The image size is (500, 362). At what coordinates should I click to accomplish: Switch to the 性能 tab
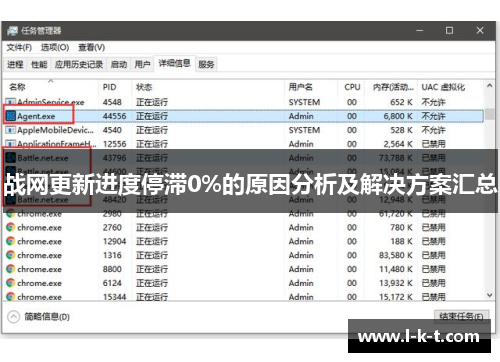pyautogui.click(x=39, y=64)
